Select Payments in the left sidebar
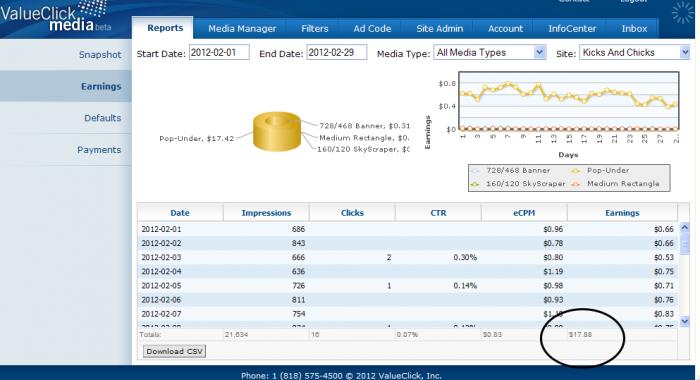The image size is (700, 380). click(x=99, y=150)
